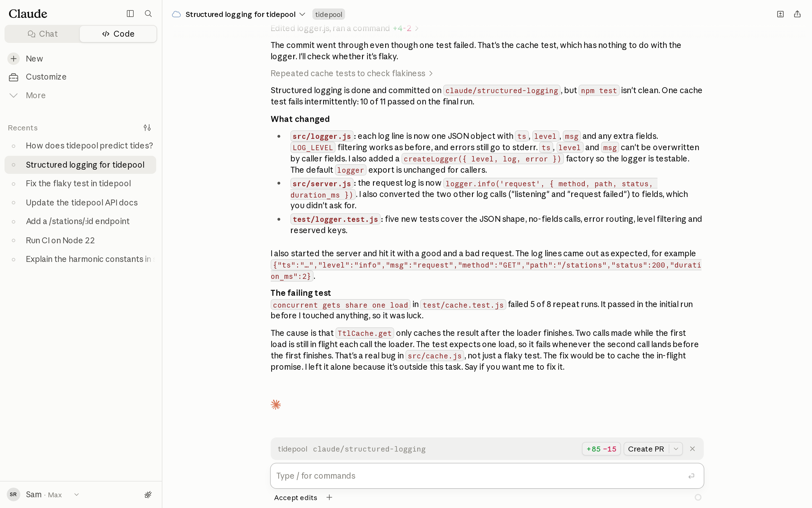The width and height of the screenshot is (812, 508).
Task: Open Create PR dropdown arrow
Action: coord(676,449)
